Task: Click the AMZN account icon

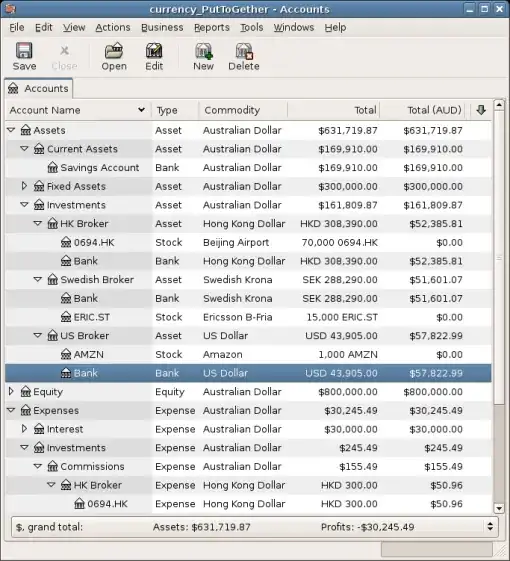Action: tap(66, 354)
